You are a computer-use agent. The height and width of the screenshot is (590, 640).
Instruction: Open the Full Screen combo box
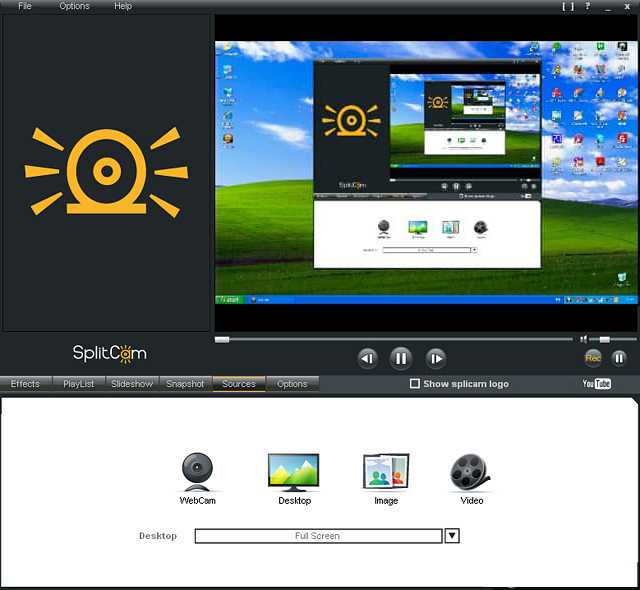pos(317,536)
